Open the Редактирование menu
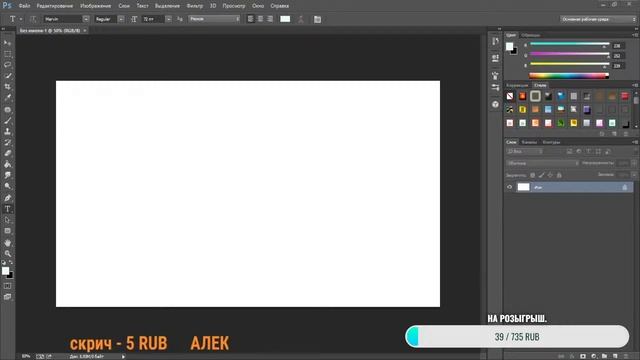 (x=55, y=6)
